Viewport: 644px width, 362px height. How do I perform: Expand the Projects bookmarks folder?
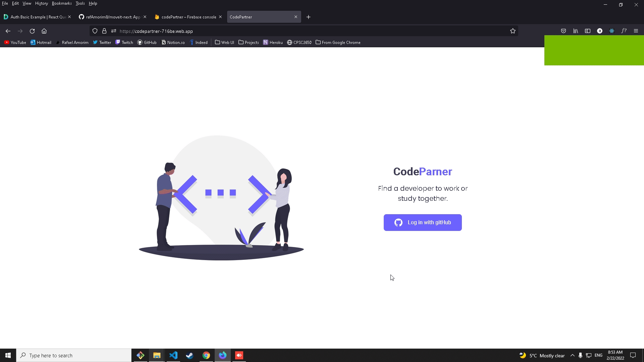(x=249, y=42)
